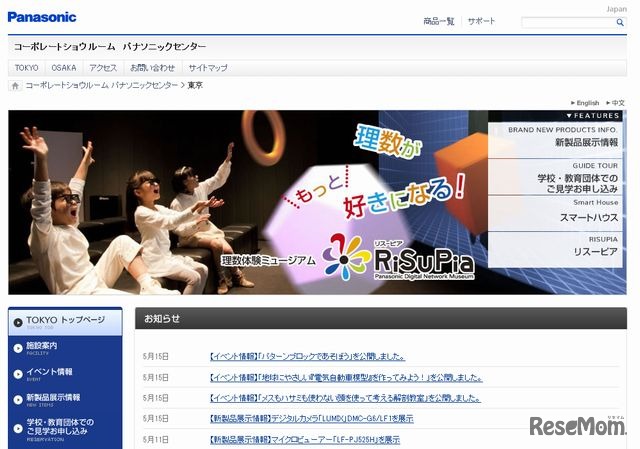Viewport: 640px width, 449px height.
Task: Open the お問い合わせ navigation tab
Action: 152,68
